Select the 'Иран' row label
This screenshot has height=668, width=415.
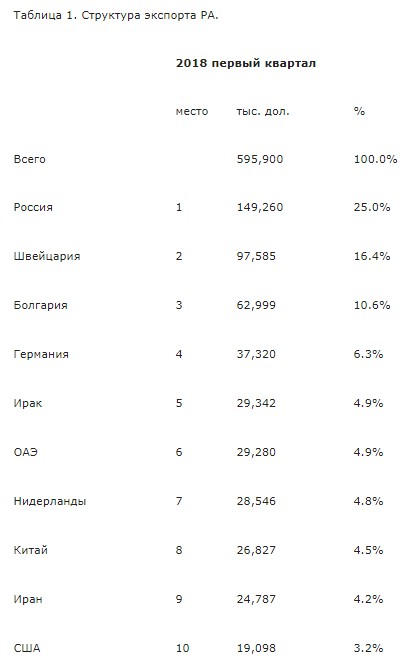(x=28, y=599)
